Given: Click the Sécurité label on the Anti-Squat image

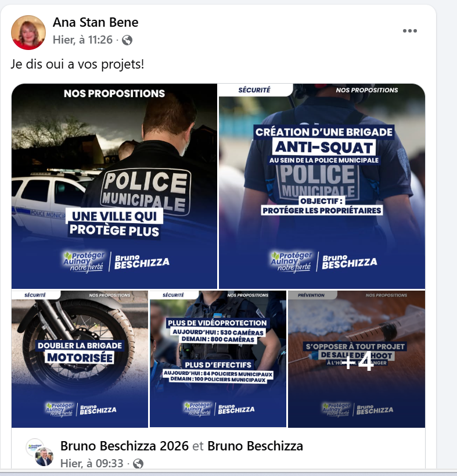Looking at the screenshot, I should pyautogui.click(x=254, y=90).
